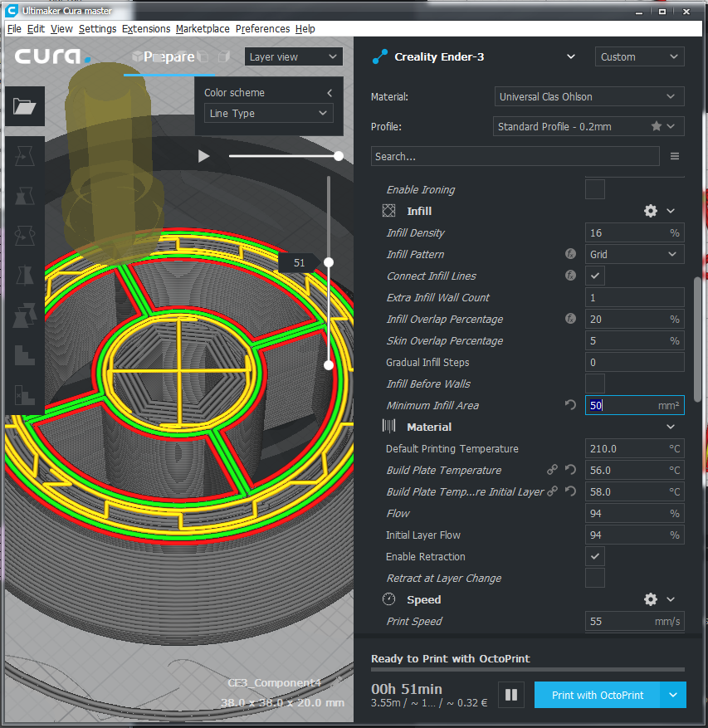Image resolution: width=708 pixels, height=728 pixels.
Task: Click the settings panel vertical scrollbar
Action: (697, 340)
